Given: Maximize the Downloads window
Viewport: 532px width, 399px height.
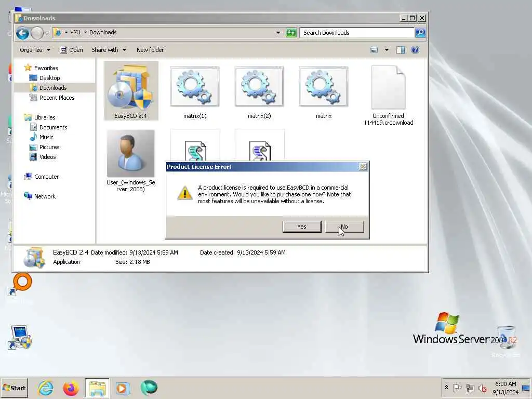Looking at the screenshot, I should pyautogui.click(x=412, y=18).
